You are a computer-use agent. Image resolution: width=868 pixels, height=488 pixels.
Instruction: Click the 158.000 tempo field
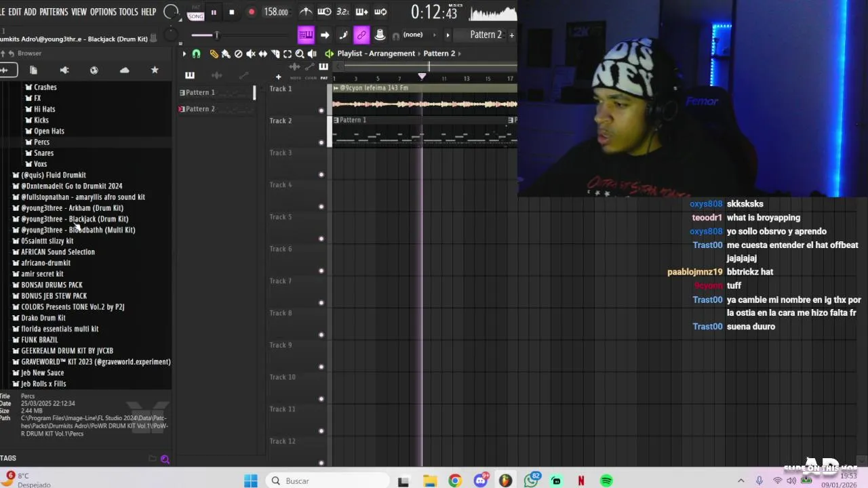click(276, 12)
